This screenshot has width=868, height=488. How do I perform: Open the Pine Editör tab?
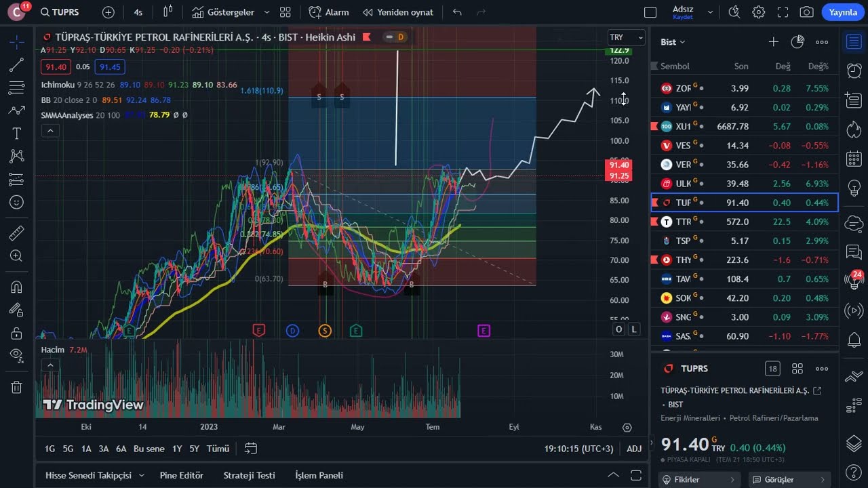pyautogui.click(x=181, y=475)
